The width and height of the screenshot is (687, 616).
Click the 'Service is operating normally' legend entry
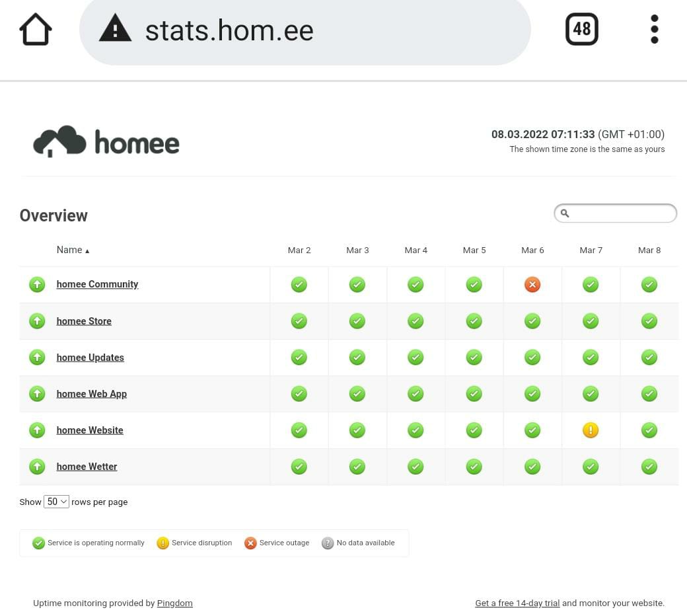coord(88,543)
